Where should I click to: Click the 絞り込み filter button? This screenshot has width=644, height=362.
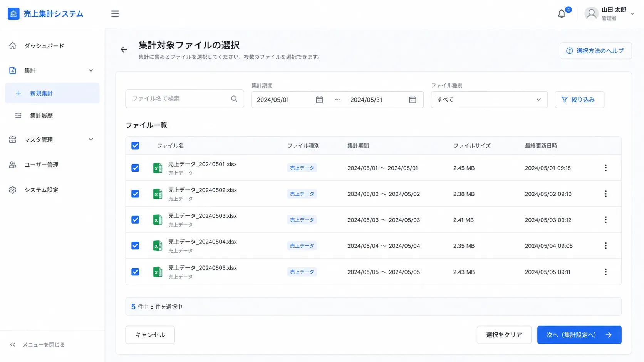579,100
